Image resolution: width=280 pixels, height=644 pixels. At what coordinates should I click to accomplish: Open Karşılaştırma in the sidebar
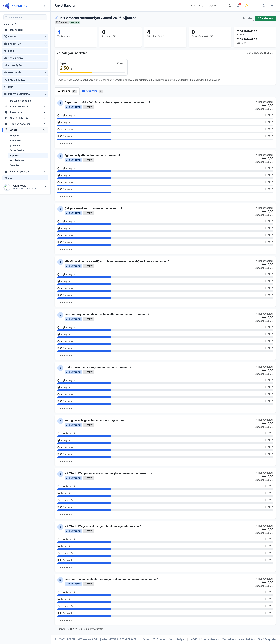point(17,160)
